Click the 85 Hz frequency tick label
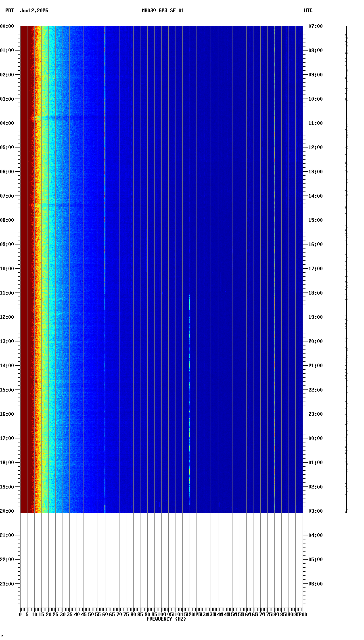This screenshot has height=640, width=364. click(140, 615)
